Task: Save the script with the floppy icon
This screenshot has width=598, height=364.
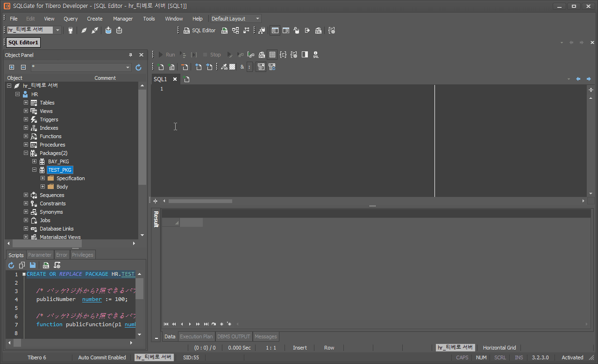Action: (x=33, y=265)
